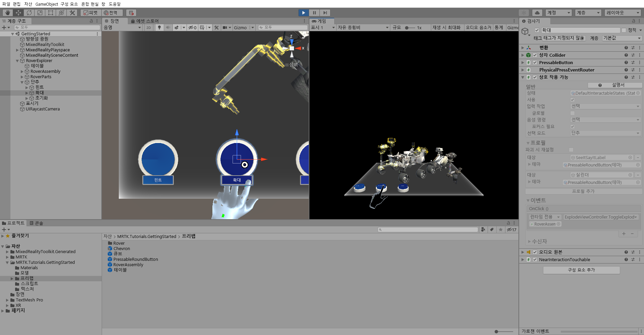Screen dimensions: 644x335
Task: Open the 기본값 layer dropdown in the Inspector
Action: pos(622,38)
